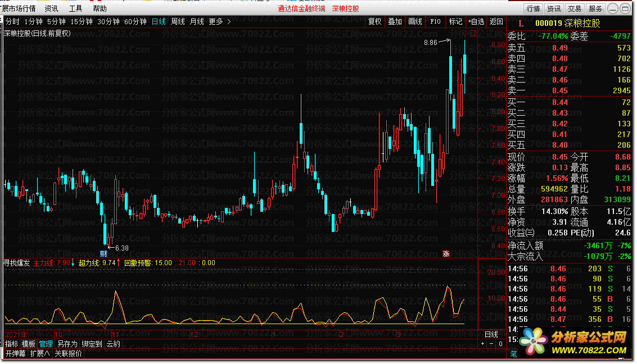Click the 8.86 high price label
637x364 pixels.
coord(431,43)
